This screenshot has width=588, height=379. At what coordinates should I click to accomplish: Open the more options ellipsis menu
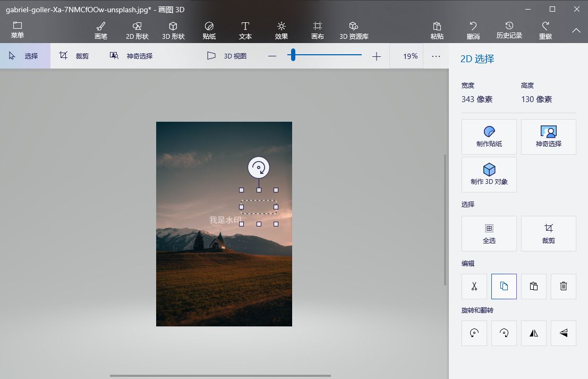click(x=436, y=56)
